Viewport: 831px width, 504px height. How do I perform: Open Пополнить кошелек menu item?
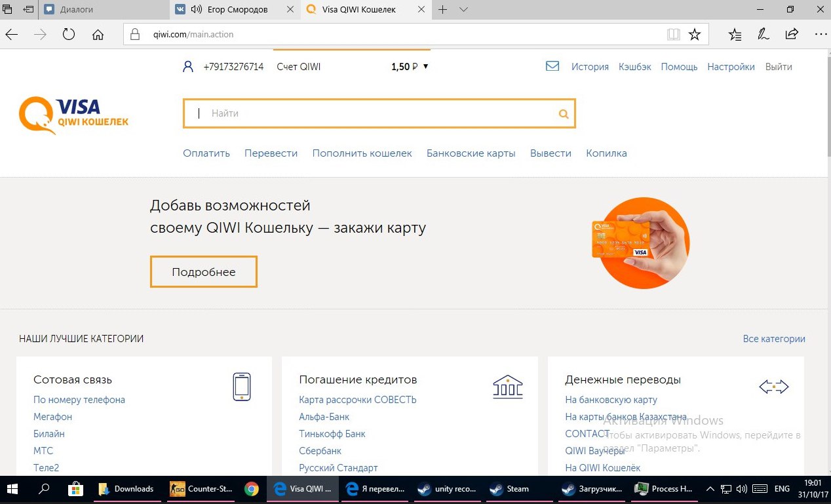[x=362, y=153]
